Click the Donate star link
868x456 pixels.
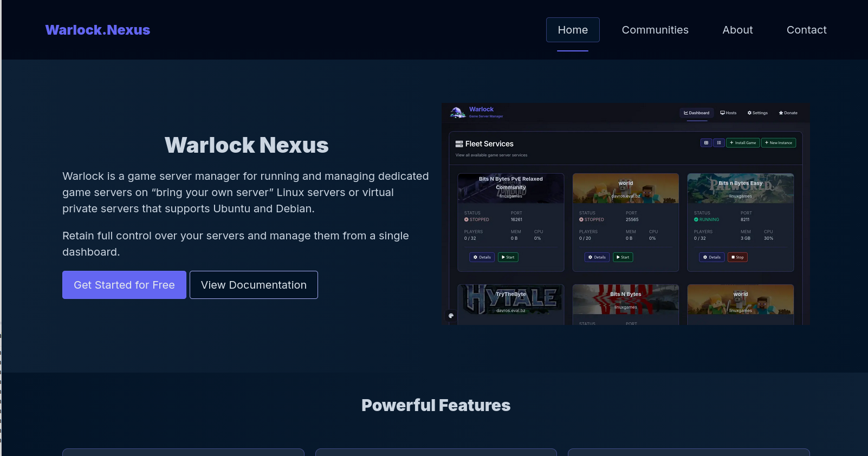pyautogui.click(x=788, y=113)
